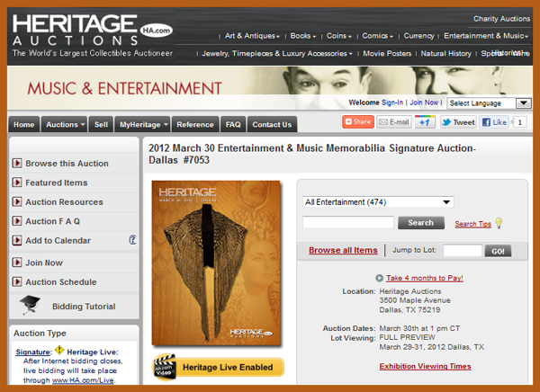
Task: Open the Sell tab
Action: click(101, 125)
